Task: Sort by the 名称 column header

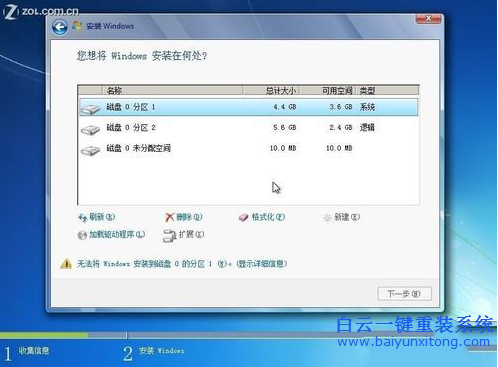Action: 172,90
